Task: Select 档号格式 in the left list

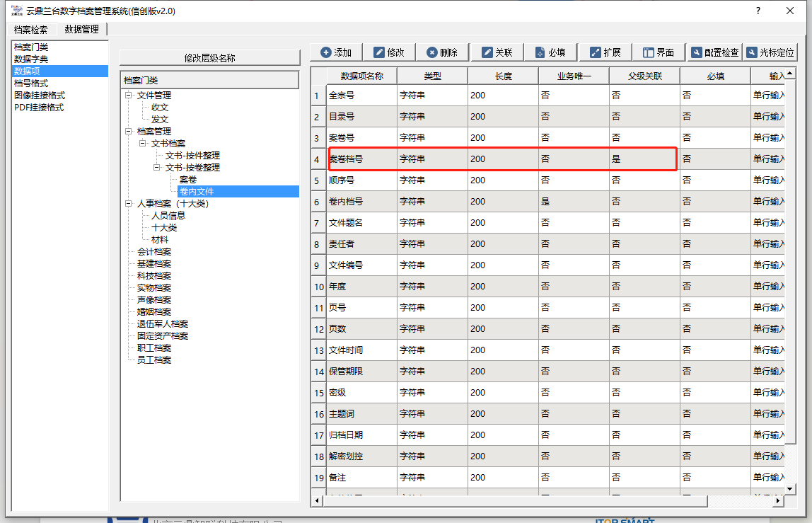Action: tap(31, 84)
